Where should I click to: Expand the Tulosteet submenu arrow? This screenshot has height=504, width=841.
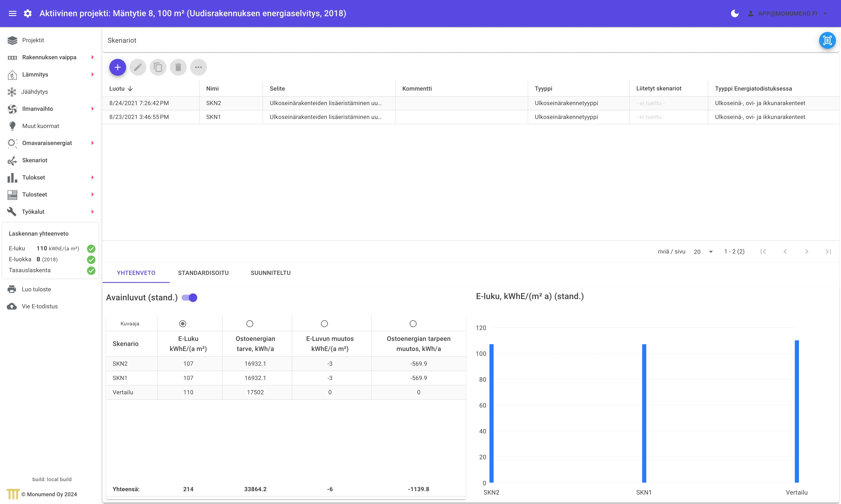(92, 195)
